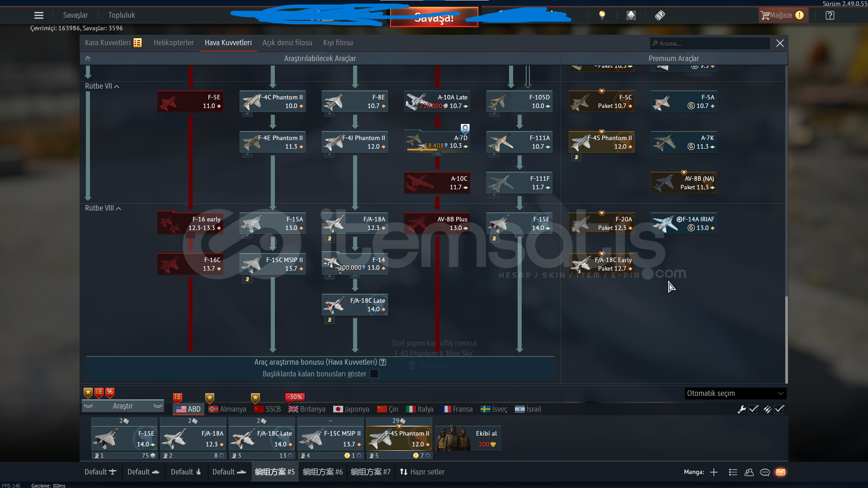Toggle the auto-refill ammunition checkbox
868x488 pixels.
coord(779,409)
